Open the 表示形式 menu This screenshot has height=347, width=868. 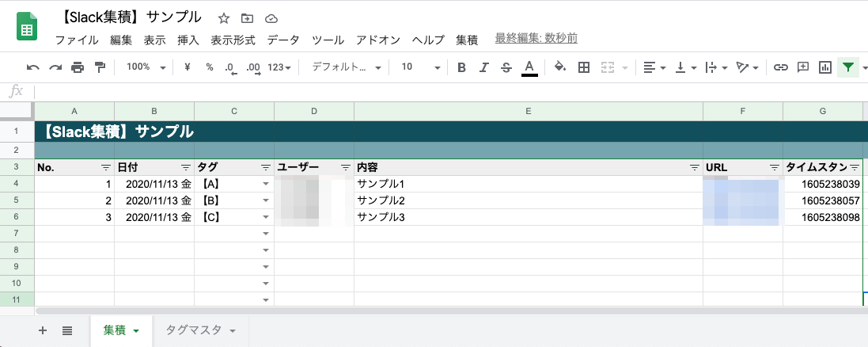[233, 40]
